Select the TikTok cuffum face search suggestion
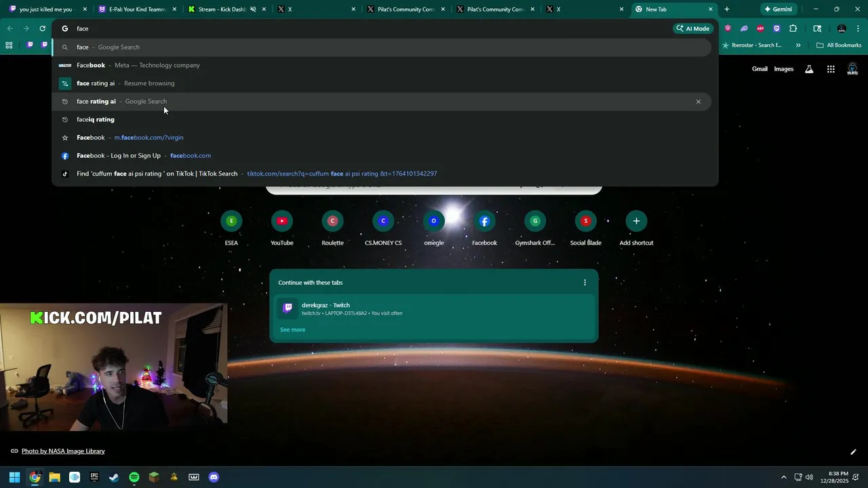This screenshot has height=488, width=868. [x=382, y=174]
